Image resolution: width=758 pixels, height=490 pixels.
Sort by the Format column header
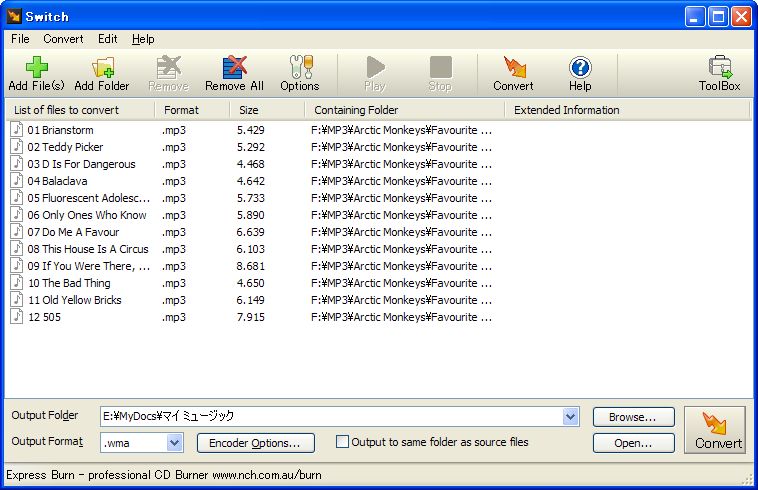[192, 110]
